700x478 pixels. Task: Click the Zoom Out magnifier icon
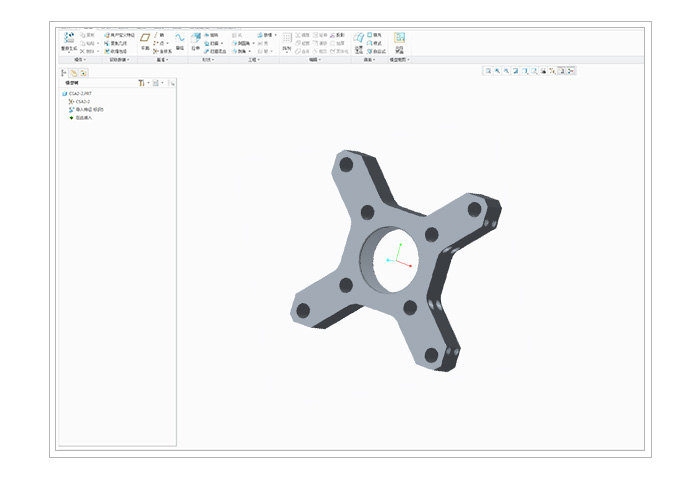click(506, 71)
